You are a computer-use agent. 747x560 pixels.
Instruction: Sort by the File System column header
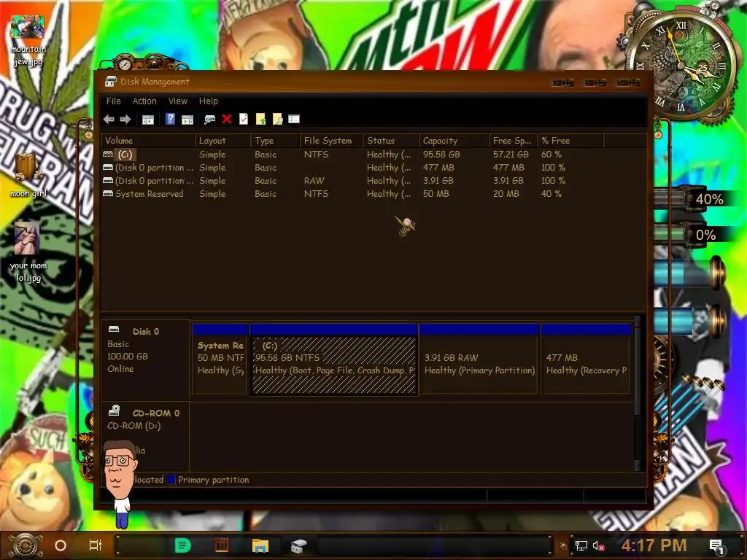[x=331, y=141]
